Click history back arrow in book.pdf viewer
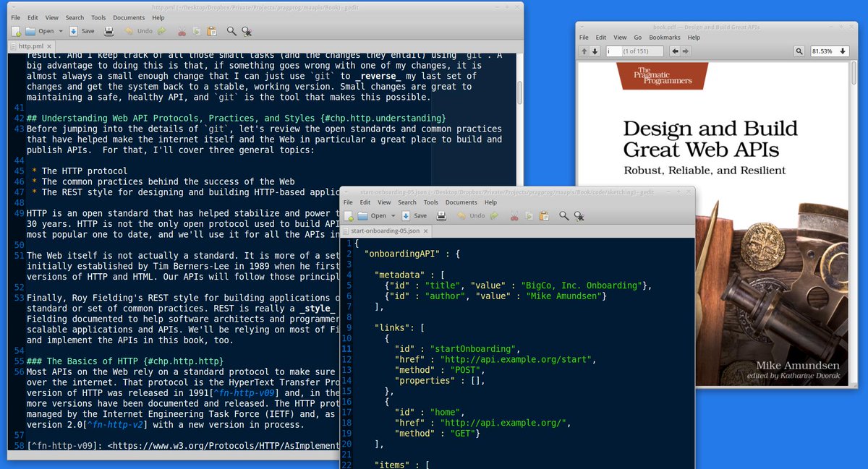The width and height of the screenshot is (868, 469). point(675,51)
